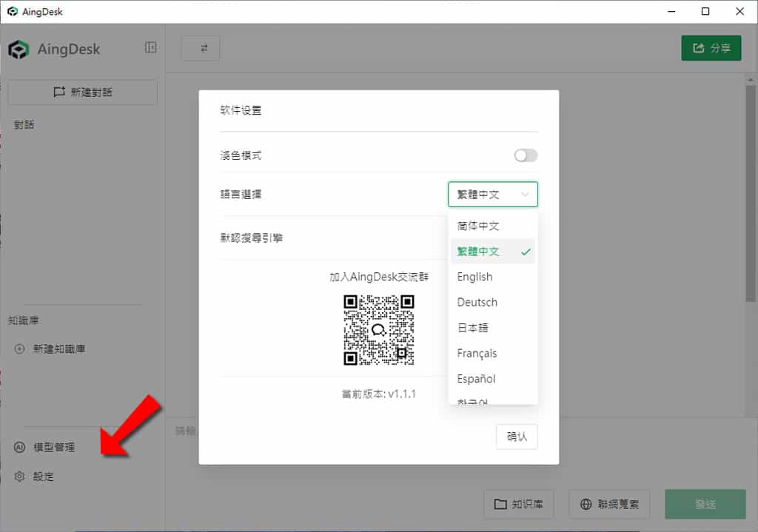758x532 pixels.
Task: Click the 默認搜尋引擎 label
Action: (x=252, y=238)
